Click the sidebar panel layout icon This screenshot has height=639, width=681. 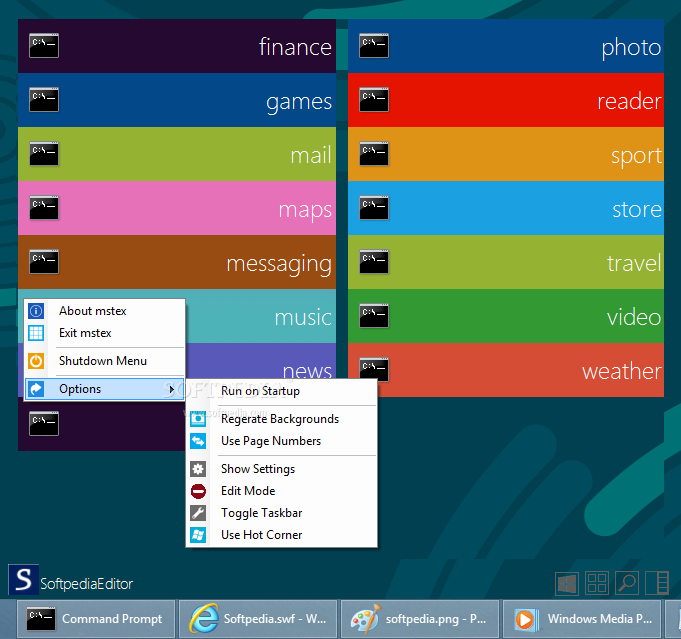tap(657, 583)
